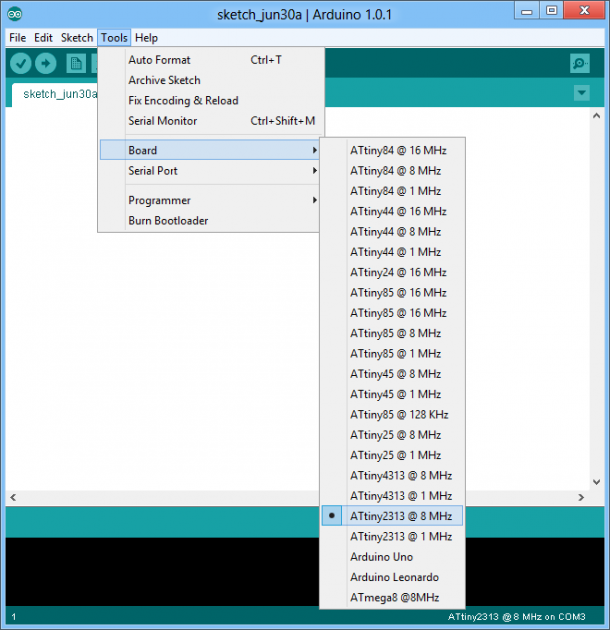
Task: Click the horizontal scrollbar left arrow
Action: (12, 497)
